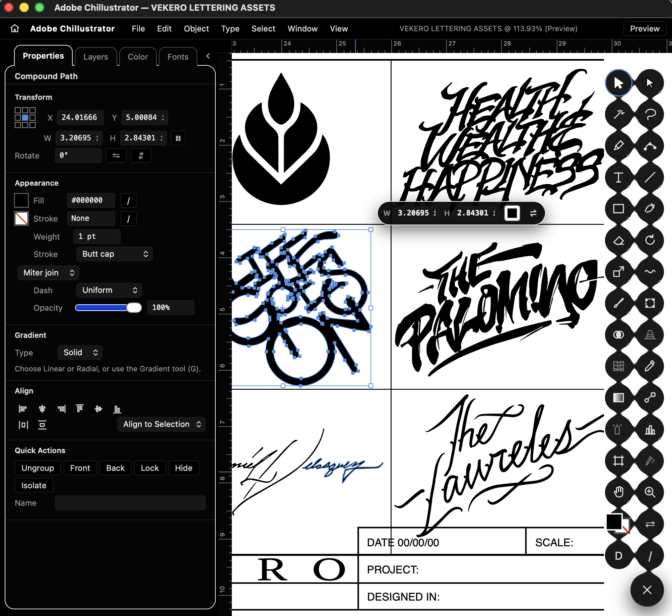Set the center reference point
The height and width of the screenshot is (616, 672).
coord(25,118)
